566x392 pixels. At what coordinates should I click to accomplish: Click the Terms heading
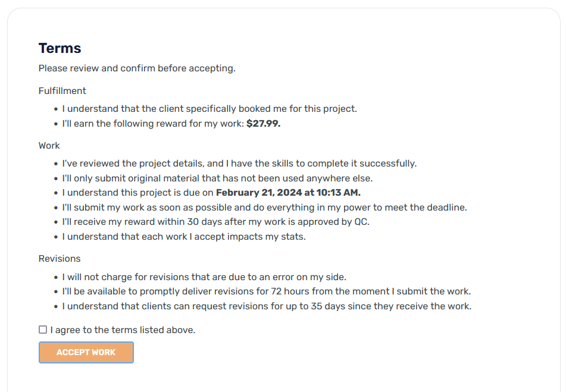pyautogui.click(x=60, y=48)
